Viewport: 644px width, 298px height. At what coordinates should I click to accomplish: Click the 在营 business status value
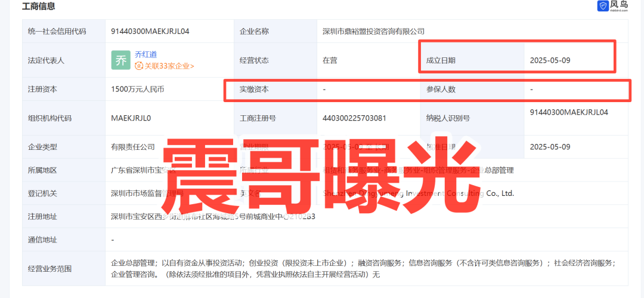(330, 60)
